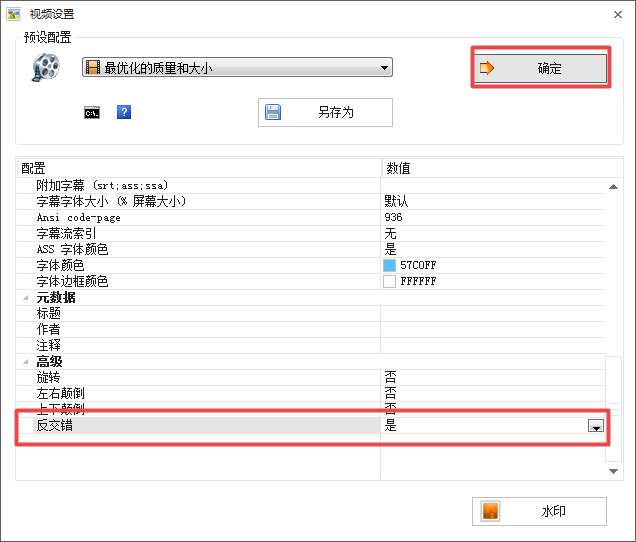Open the 反交错 value dropdown arrow
Viewport: 636px width, 542px height.
(x=596, y=426)
